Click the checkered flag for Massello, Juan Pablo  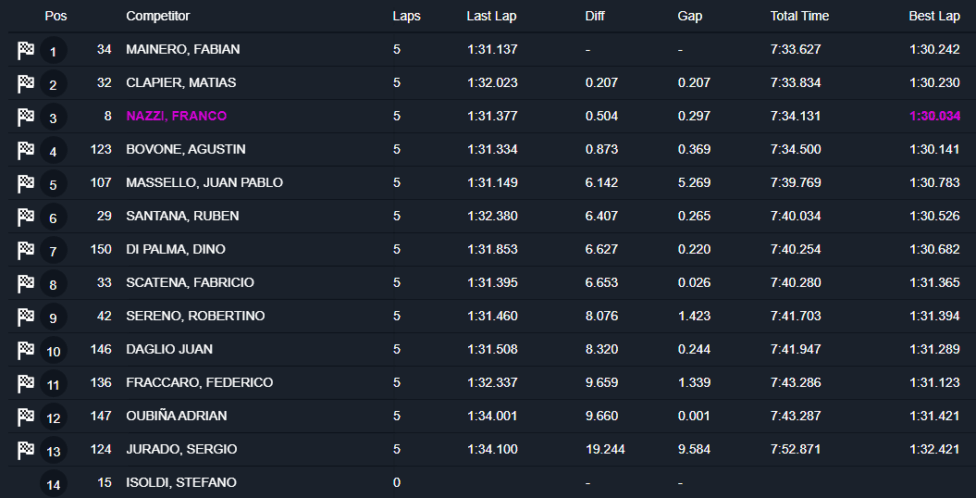(25, 184)
